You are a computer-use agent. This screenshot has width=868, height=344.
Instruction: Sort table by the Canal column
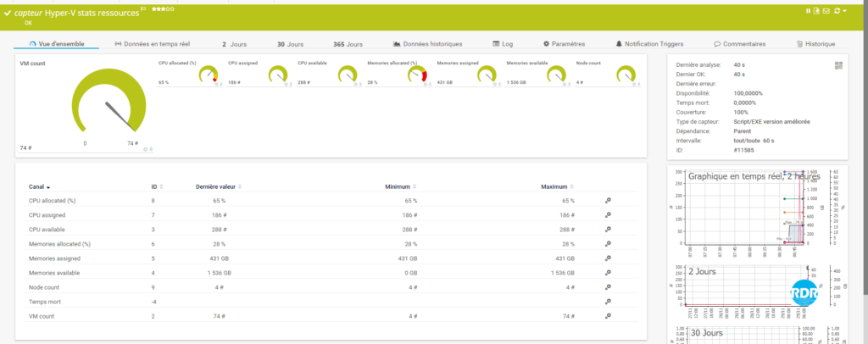(x=39, y=186)
